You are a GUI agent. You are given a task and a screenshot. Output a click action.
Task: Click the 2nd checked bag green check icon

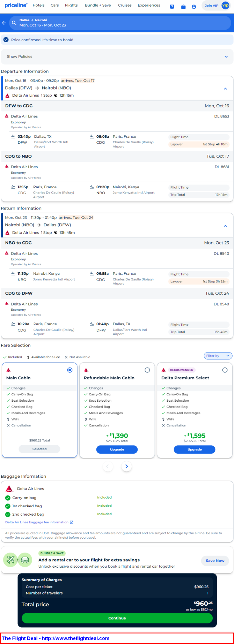(x=8, y=514)
